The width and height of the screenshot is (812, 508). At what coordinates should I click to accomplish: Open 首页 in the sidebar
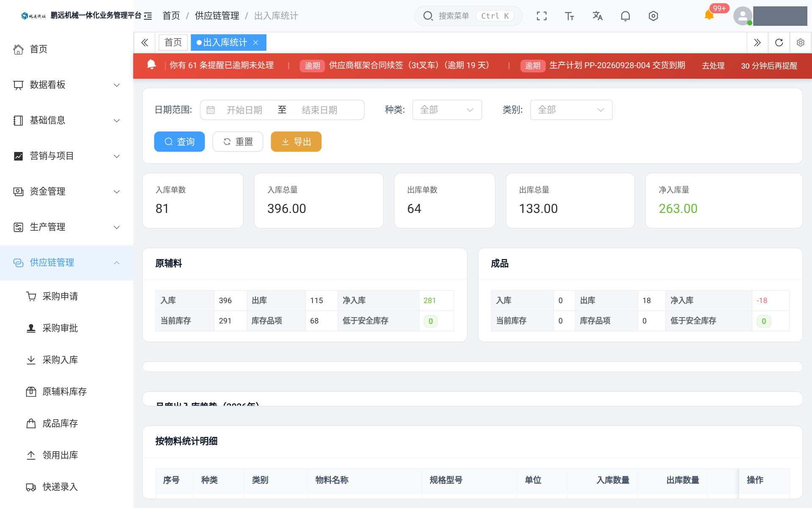[x=66, y=49]
